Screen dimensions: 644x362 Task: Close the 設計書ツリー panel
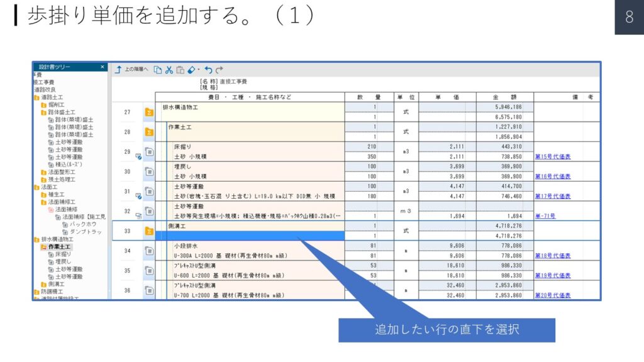[103, 67]
